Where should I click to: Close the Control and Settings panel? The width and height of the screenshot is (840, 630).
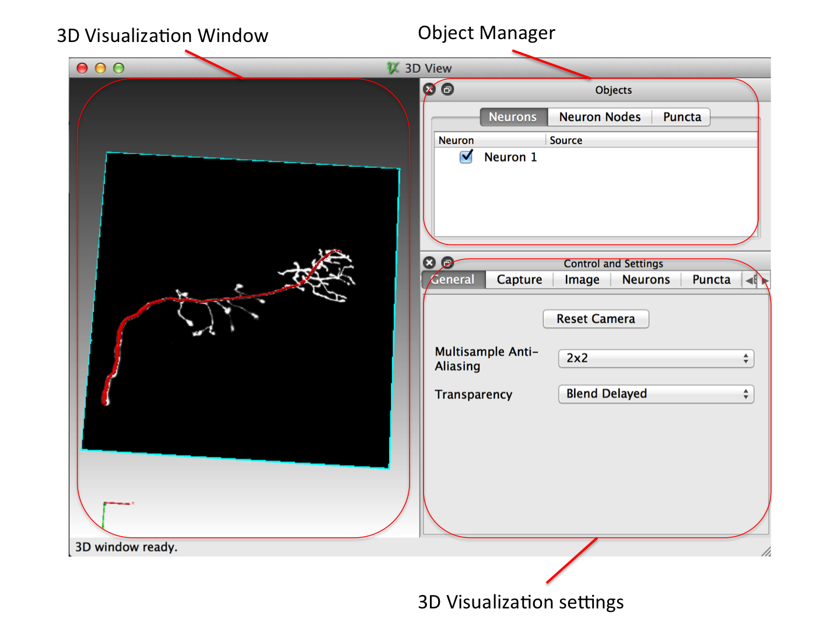click(x=429, y=262)
